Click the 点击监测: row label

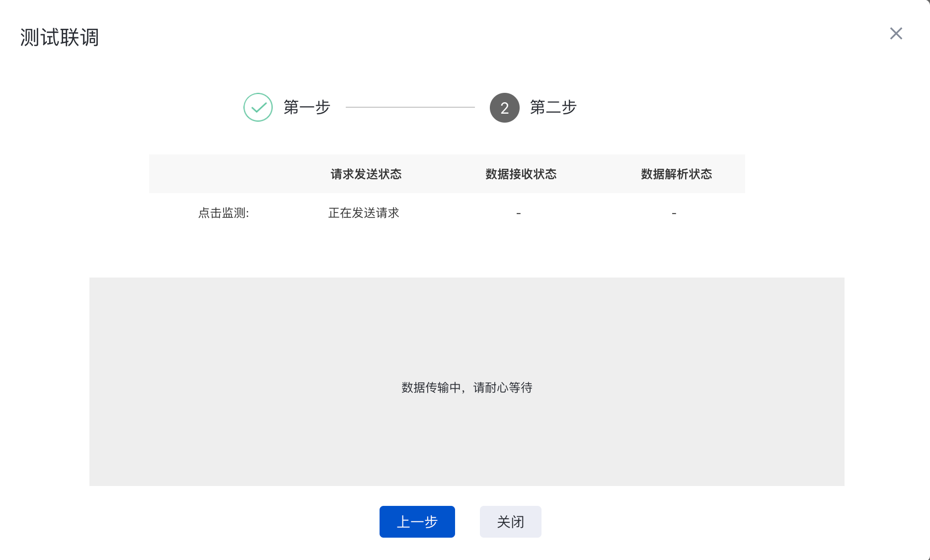(x=224, y=213)
